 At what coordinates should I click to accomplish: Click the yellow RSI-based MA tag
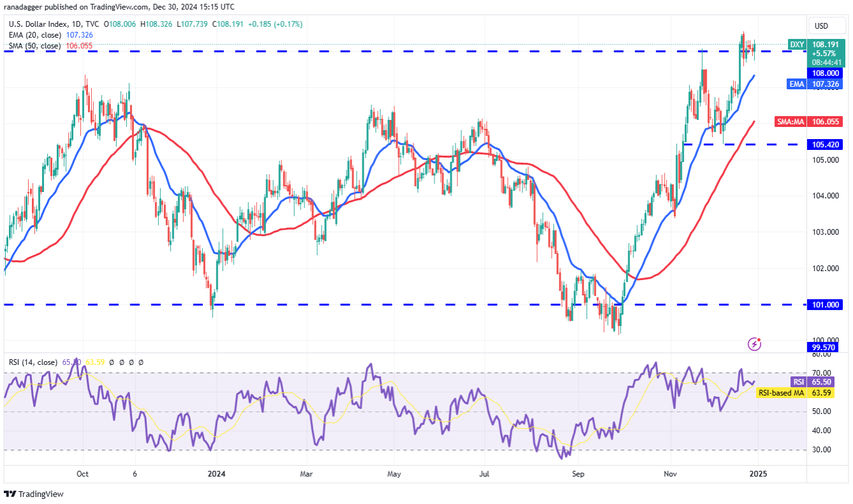780,393
